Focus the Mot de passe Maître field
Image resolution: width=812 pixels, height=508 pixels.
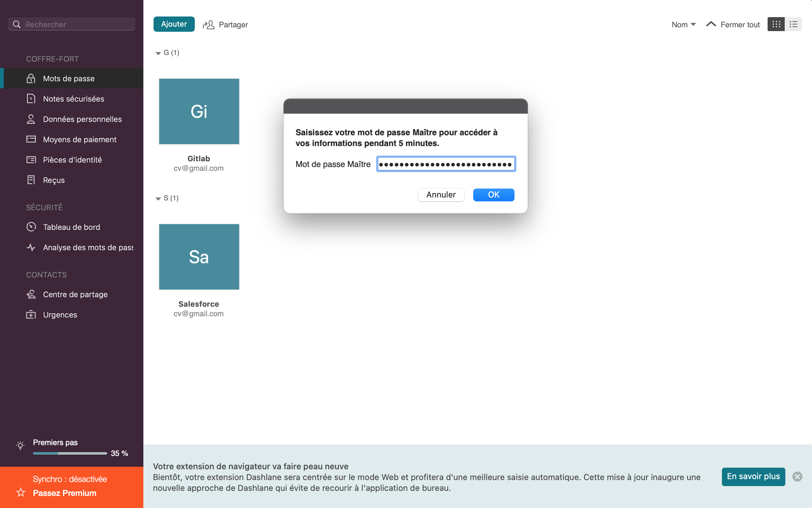point(446,164)
